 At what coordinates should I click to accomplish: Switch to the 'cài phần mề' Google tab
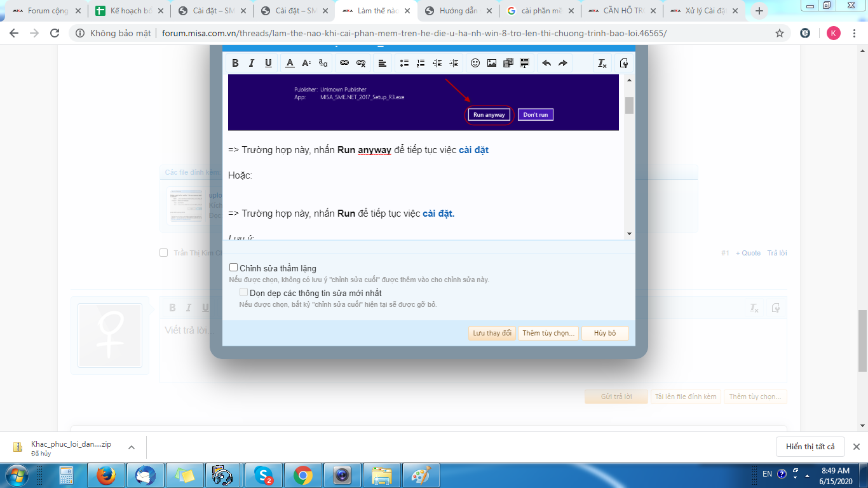(540, 11)
